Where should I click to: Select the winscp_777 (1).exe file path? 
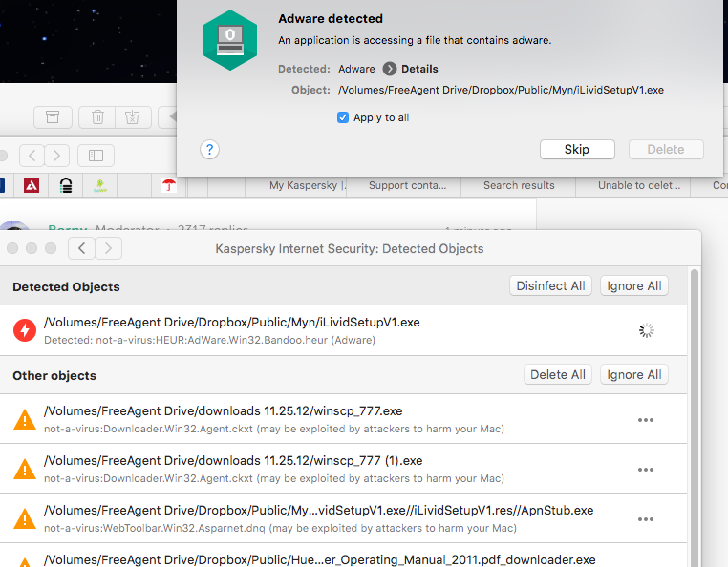233,461
